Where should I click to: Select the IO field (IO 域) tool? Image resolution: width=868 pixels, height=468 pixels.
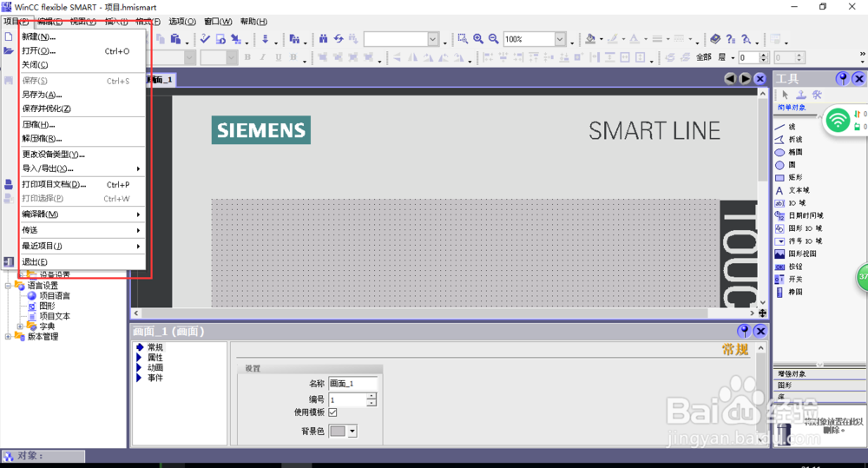791,203
